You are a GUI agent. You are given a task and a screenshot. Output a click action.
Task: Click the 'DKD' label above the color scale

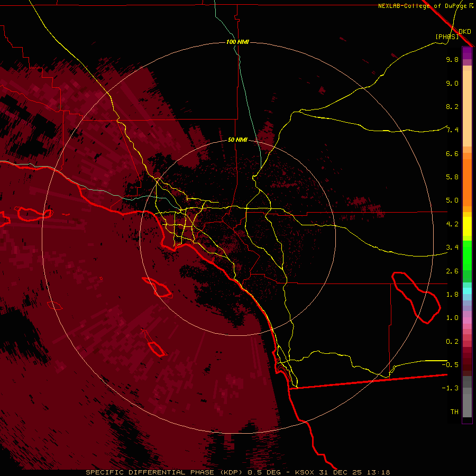465,32
